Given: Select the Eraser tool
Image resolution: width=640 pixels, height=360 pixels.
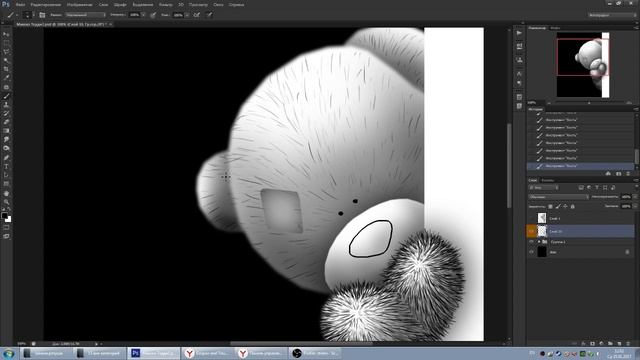Looking at the screenshot, I should coord(6,122).
